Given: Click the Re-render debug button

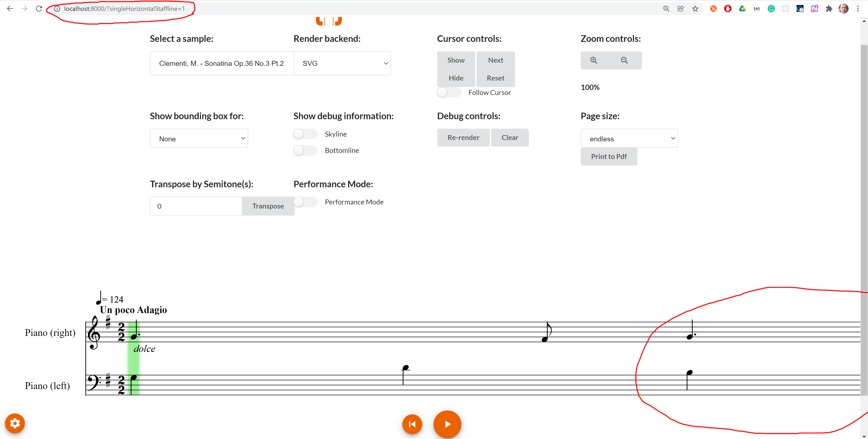Looking at the screenshot, I should [463, 138].
